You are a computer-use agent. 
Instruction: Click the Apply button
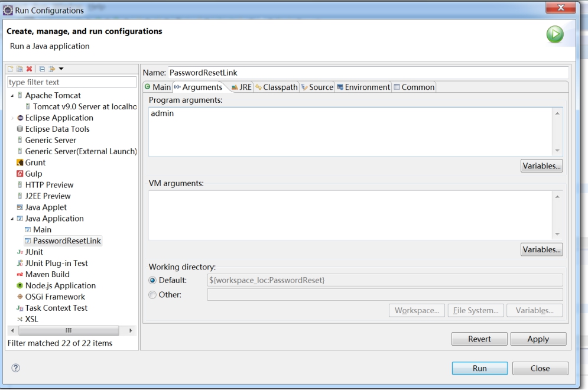click(538, 339)
